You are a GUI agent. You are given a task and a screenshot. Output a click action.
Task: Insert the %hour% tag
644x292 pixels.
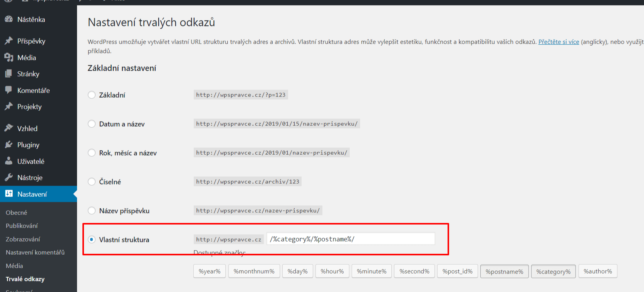pos(332,271)
